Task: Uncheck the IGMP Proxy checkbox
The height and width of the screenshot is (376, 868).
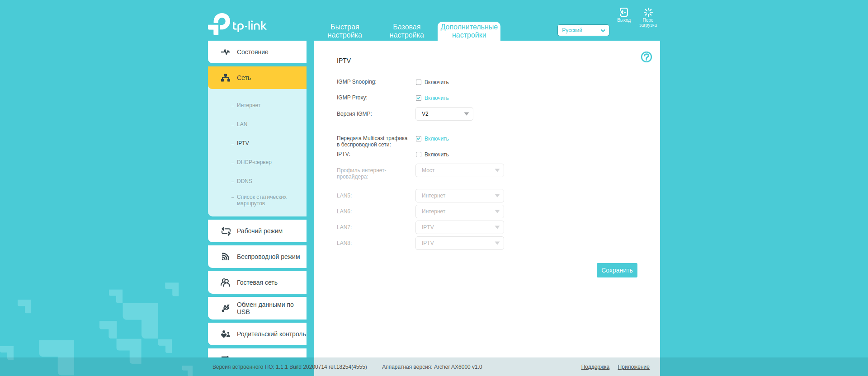Action: pyautogui.click(x=419, y=98)
